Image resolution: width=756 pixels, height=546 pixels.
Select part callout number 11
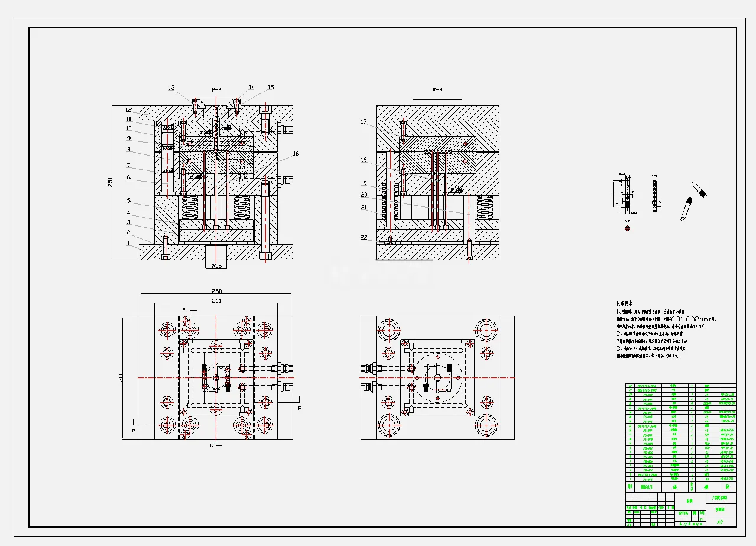coord(128,119)
